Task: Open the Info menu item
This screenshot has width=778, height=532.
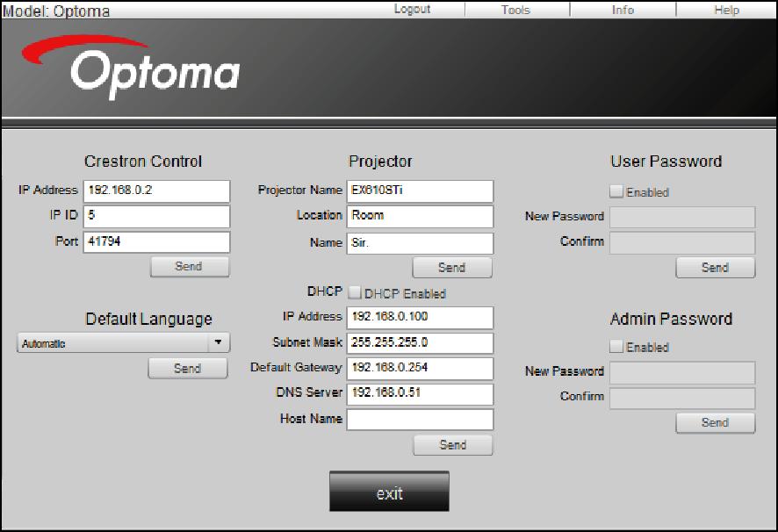Action: 623,10
